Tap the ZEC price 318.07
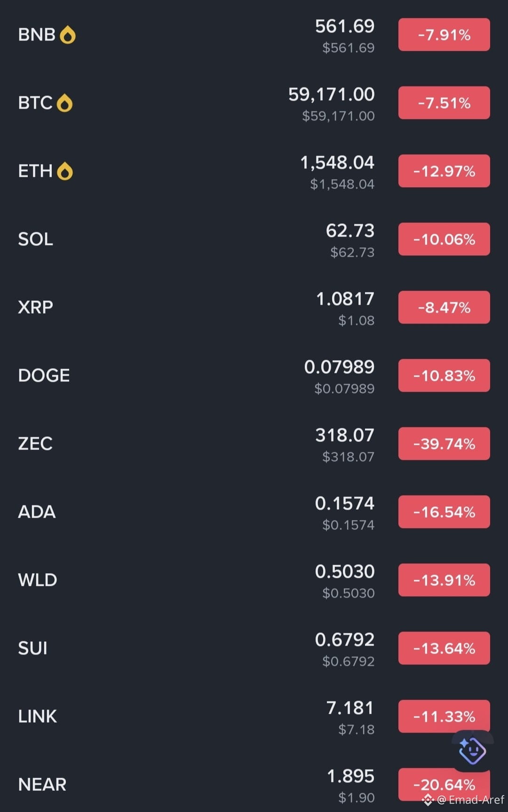The image size is (508, 812). 345,435
